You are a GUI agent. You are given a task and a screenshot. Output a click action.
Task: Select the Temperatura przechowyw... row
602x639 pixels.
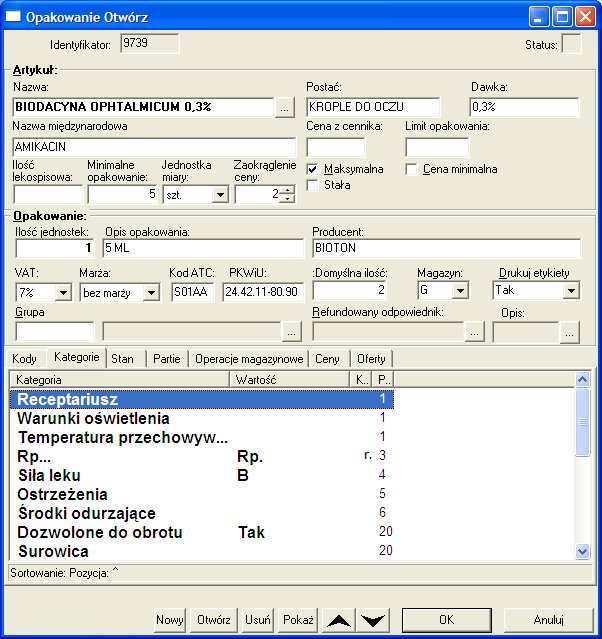pyautogui.click(x=202, y=437)
